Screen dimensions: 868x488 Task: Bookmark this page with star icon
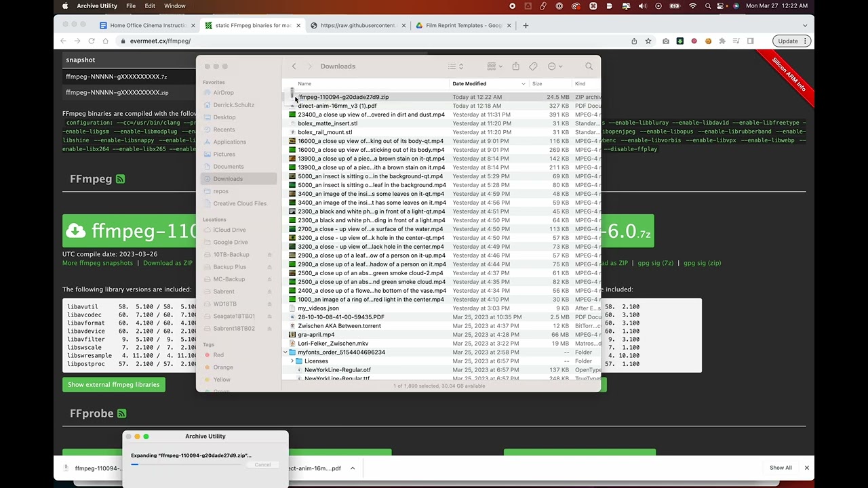[648, 41]
